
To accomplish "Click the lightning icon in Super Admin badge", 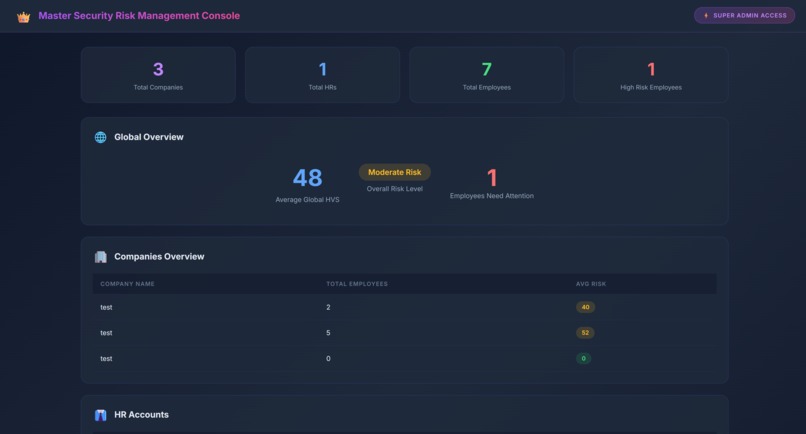I will (706, 15).
